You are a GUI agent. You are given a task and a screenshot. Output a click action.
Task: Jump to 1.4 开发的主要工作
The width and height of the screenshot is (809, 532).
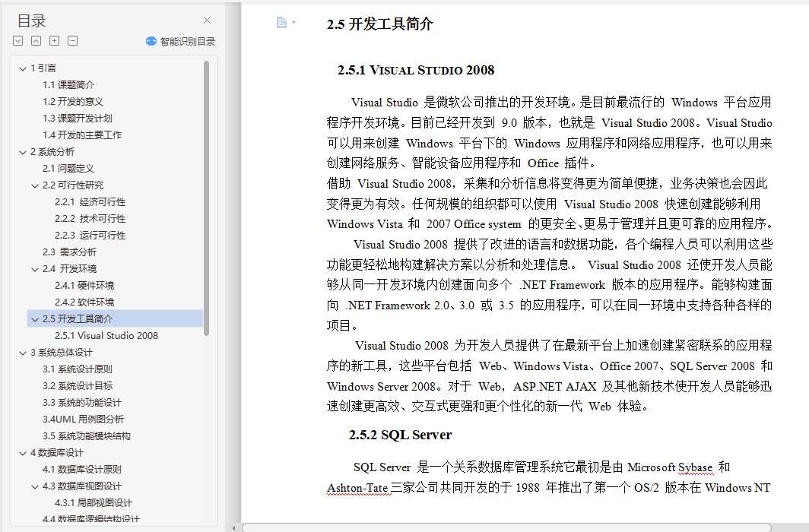click(82, 135)
